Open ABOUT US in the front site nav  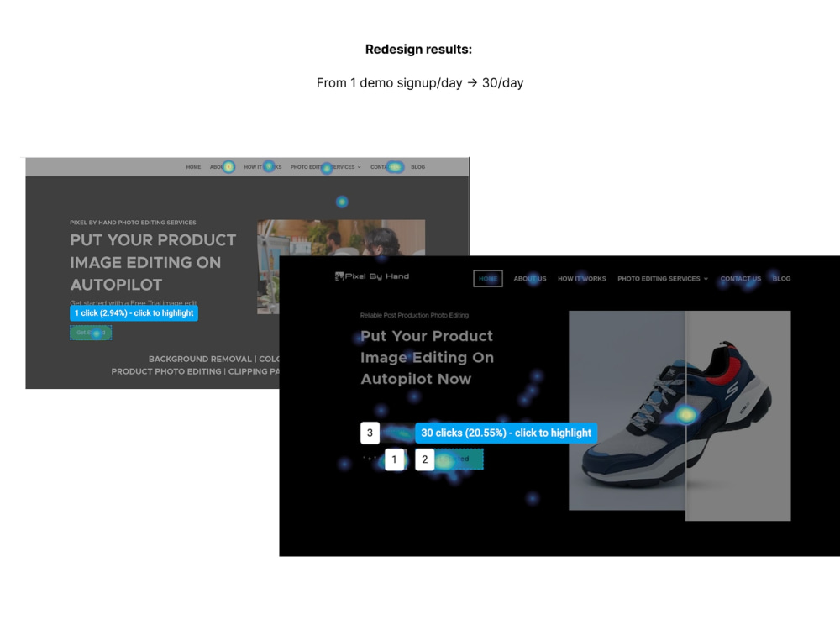click(530, 279)
